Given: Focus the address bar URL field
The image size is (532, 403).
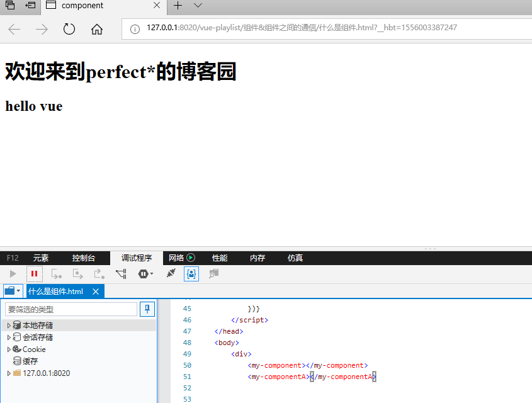Looking at the screenshot, I should 325,28.
